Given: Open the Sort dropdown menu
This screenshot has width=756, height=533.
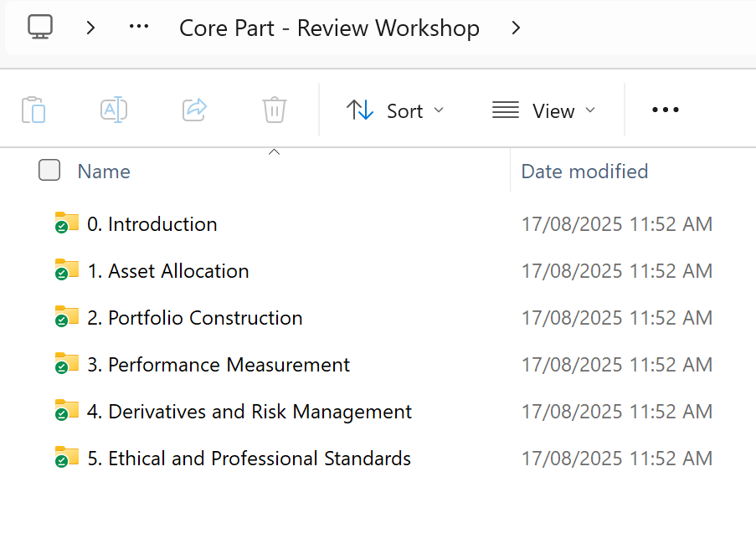Looking at the screenshot, I should (x=395, y=110).
